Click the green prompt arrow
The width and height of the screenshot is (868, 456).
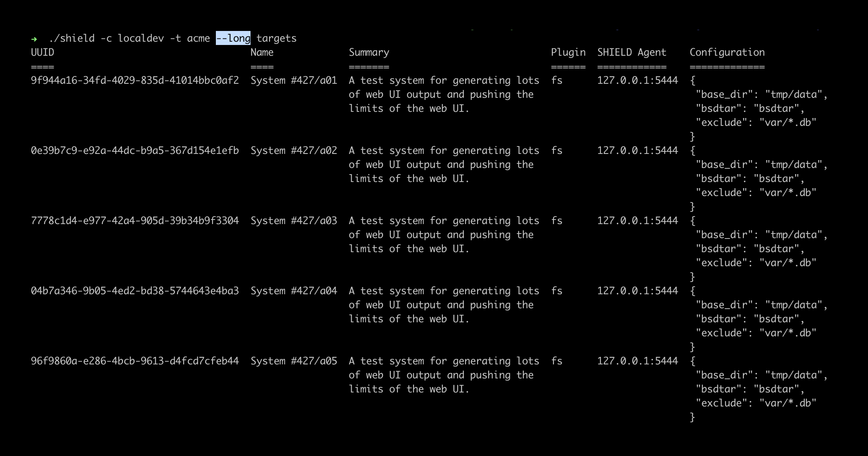click(34, 39)
